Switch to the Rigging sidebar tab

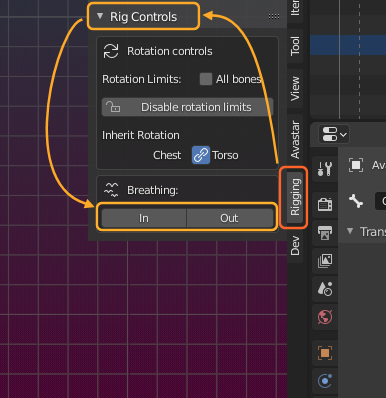(x=295, y=197)
